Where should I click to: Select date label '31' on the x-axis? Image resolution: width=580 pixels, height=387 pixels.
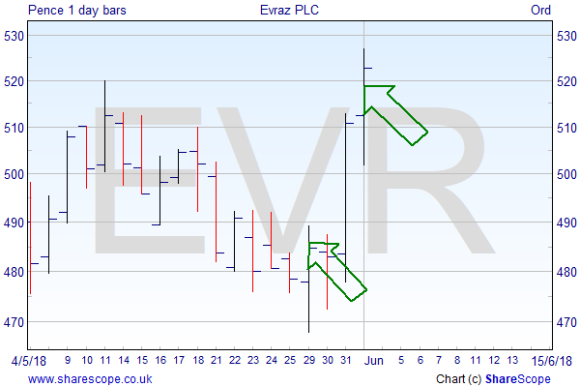pos(345,360)
